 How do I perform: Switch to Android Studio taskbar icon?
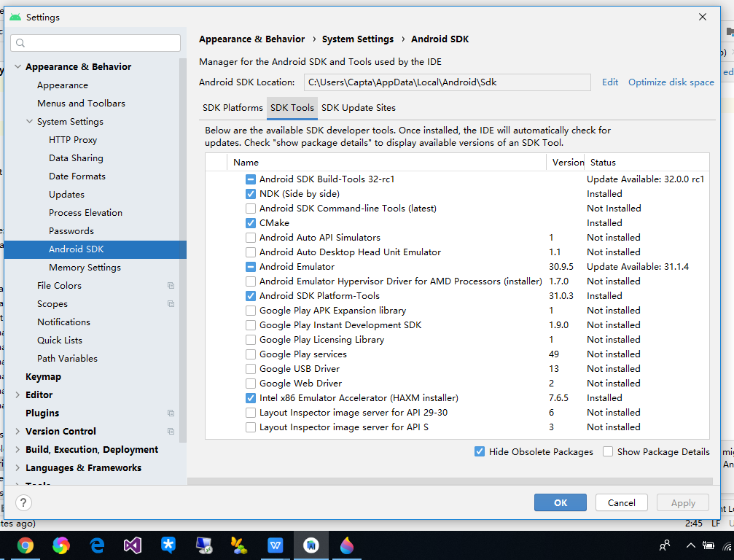click(x=311, y=545)
